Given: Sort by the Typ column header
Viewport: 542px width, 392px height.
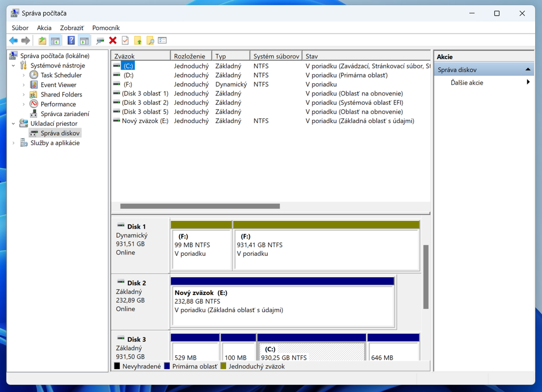Looking at the screenshot, I should [x=231, y=56].
